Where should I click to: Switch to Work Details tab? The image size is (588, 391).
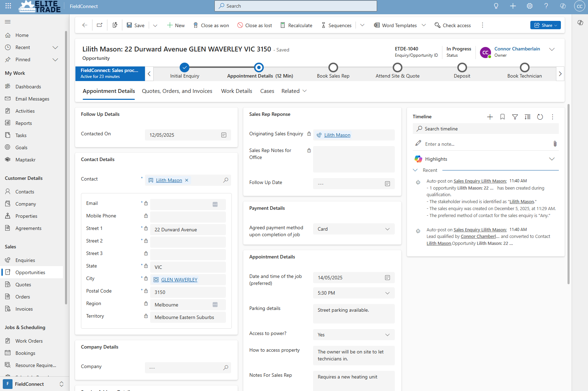pos(237,91)
